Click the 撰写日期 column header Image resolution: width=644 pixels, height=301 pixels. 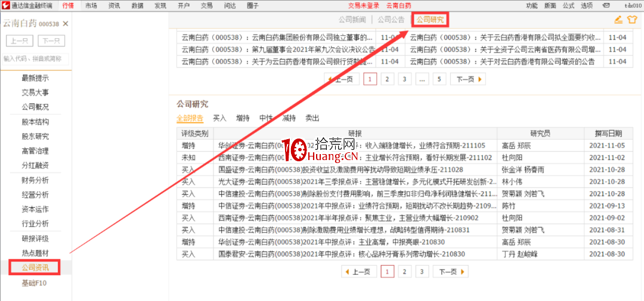click(x=609, y=133)
